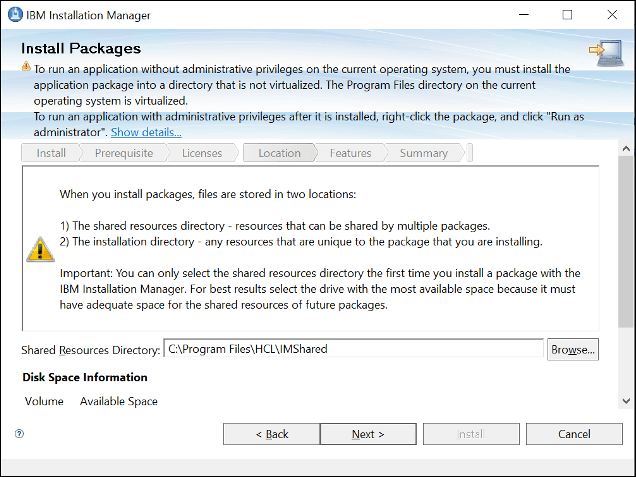Cancel the installation

(x=574, y=434)
